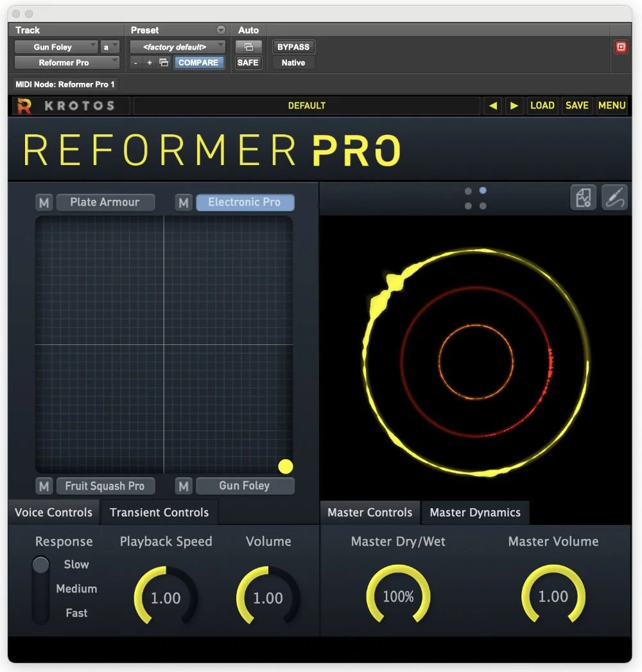Mute the Electronic Pro library
This screenshot has width=642, height=672.
tap(184, 202)
